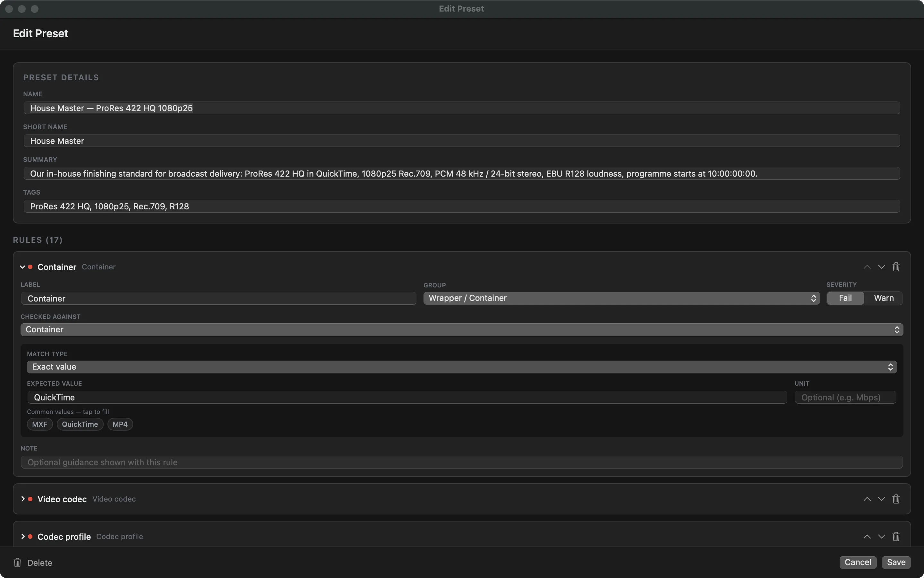Move the Container rule up
The height and width of the screenshot is (578, 924).
click(867, 267)
